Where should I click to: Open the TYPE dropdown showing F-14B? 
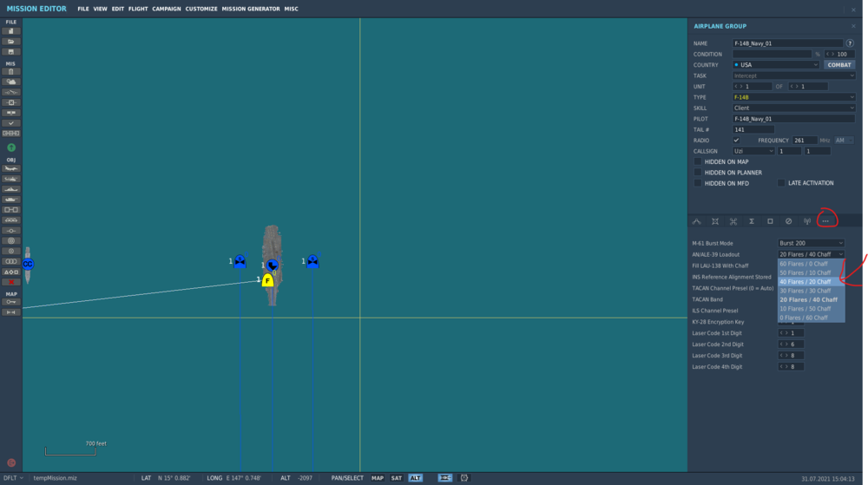[794, 97]
